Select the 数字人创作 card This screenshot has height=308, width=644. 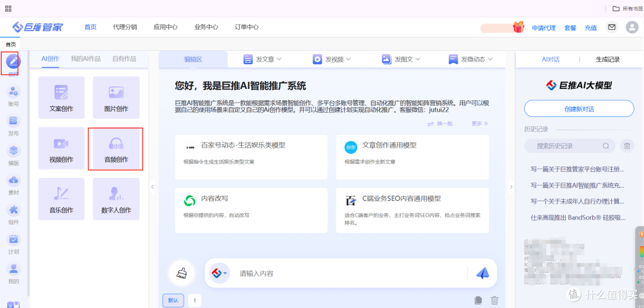116,199
